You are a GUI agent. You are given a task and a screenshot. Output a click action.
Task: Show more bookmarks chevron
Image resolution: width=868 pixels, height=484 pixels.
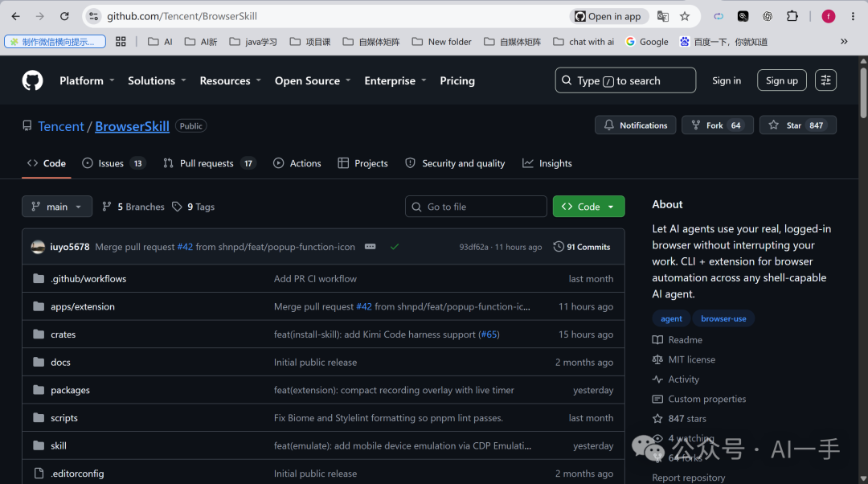[x=844, y=42]
